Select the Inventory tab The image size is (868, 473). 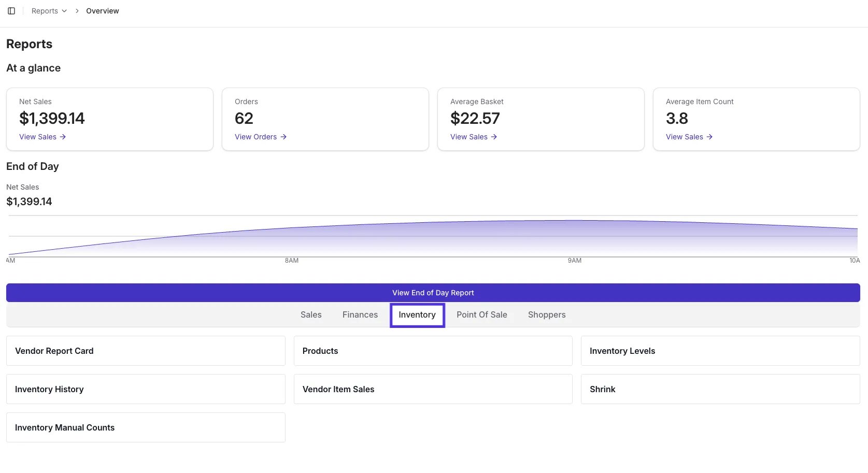pyautogui.click(x=417, y=315)
